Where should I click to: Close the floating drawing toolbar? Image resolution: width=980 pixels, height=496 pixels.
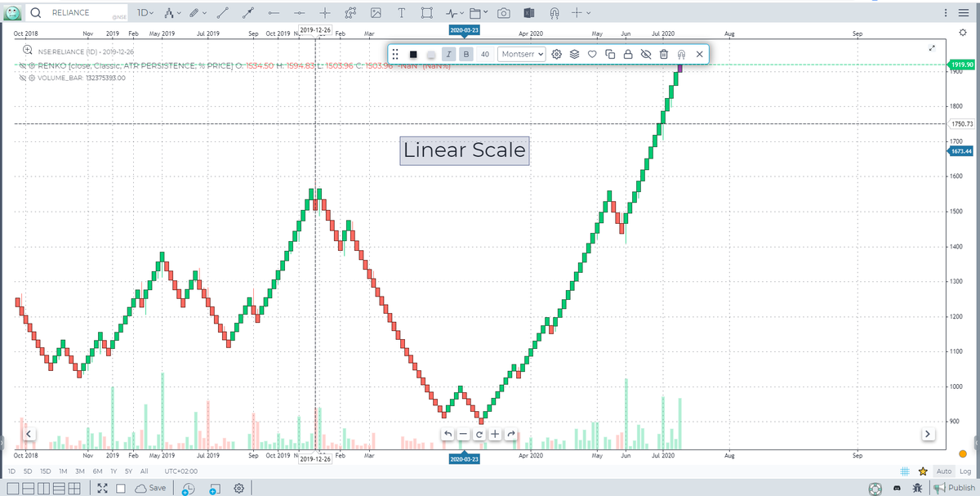click(700, 54)
